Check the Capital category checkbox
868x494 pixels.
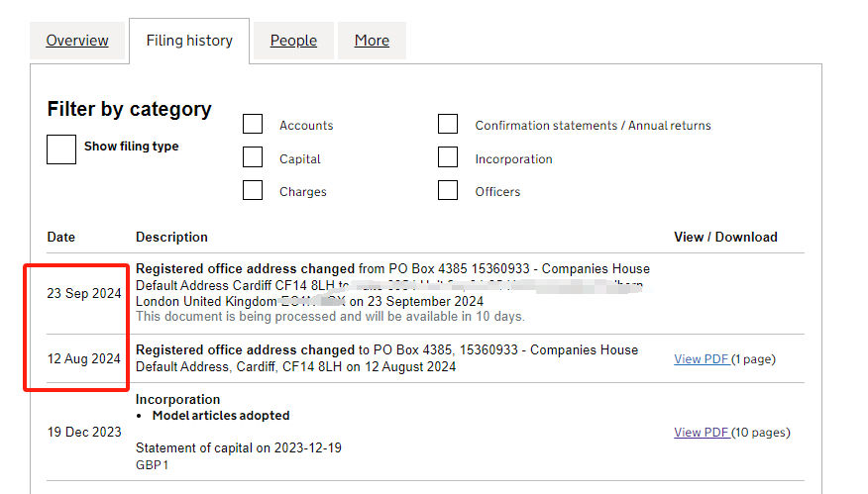(253, 157)
